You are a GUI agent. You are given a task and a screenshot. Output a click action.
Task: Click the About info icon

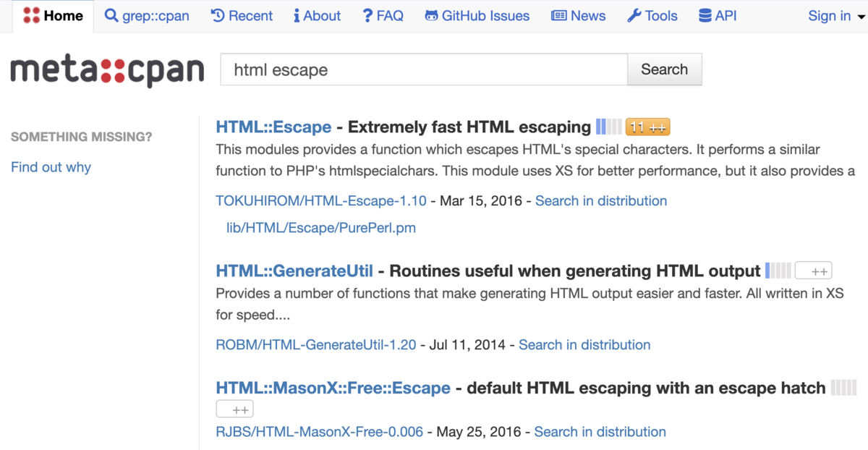297,15
